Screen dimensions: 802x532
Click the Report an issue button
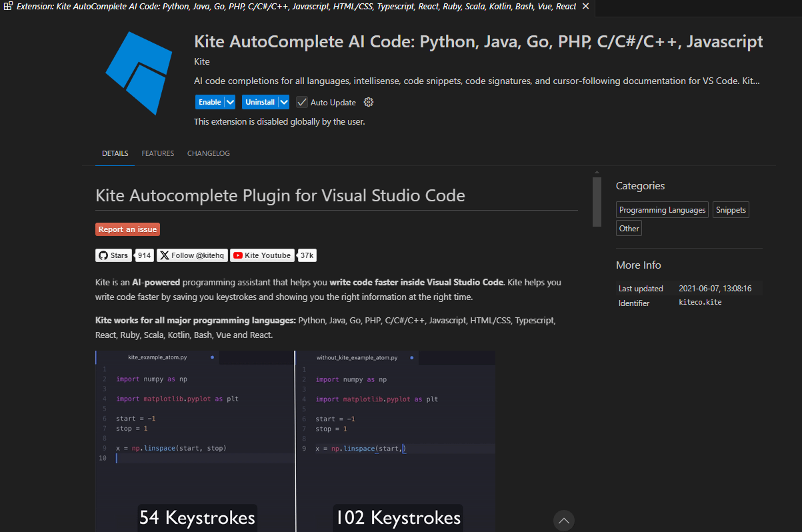tap(127, 229)
